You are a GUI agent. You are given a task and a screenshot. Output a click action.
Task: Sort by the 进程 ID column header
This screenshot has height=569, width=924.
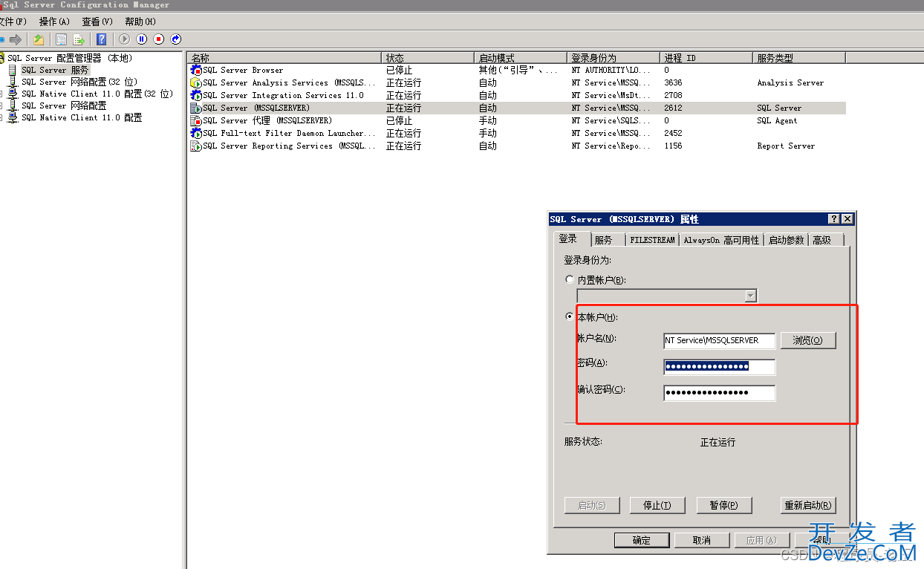click(706, 57)
